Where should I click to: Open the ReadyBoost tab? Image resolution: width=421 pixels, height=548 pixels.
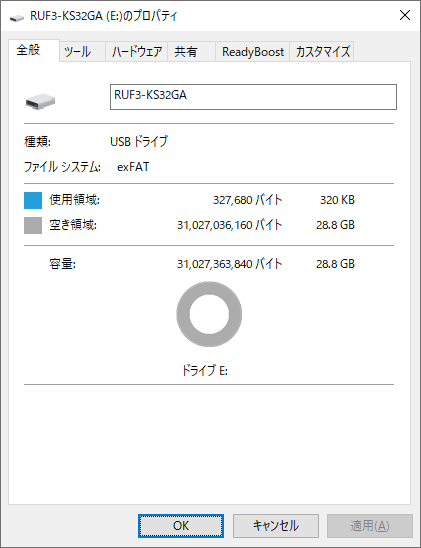click(253, 52)
